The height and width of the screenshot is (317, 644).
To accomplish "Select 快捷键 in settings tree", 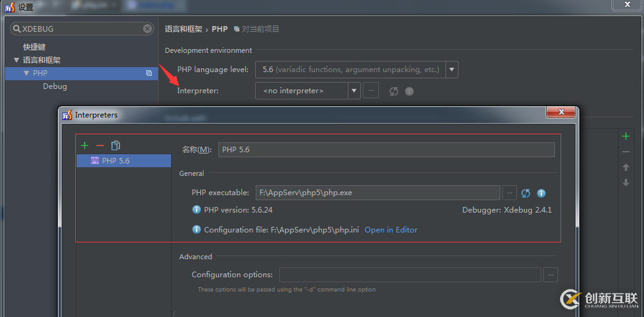I will pos(34,47).
